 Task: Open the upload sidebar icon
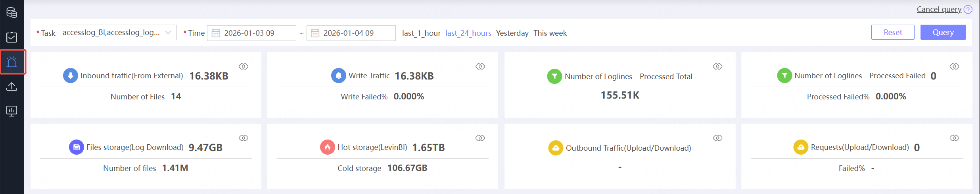[12, 87]
